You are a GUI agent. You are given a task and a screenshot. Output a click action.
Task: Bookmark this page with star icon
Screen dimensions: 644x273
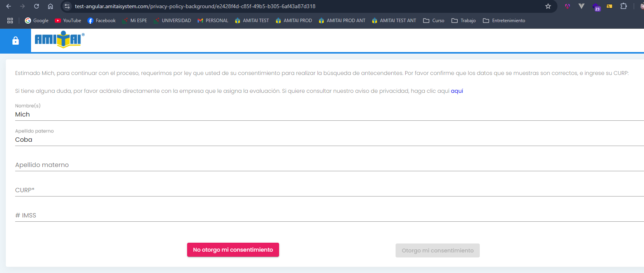point(548,6)
